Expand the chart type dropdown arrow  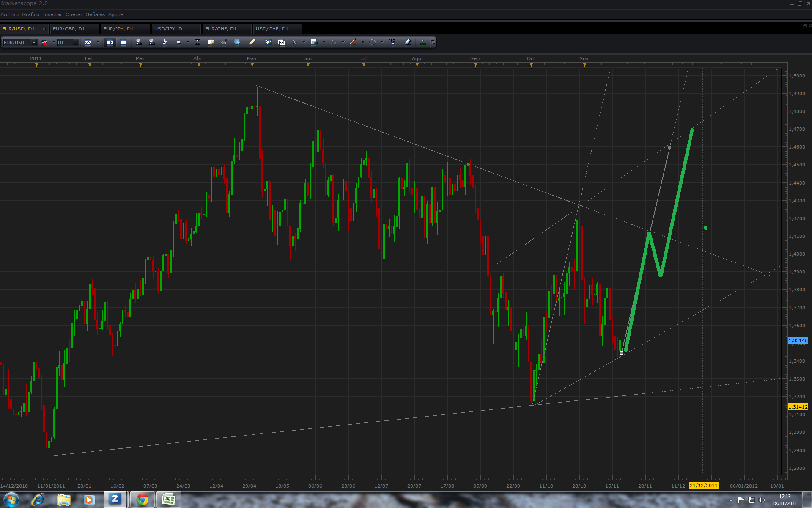point(98,42)
